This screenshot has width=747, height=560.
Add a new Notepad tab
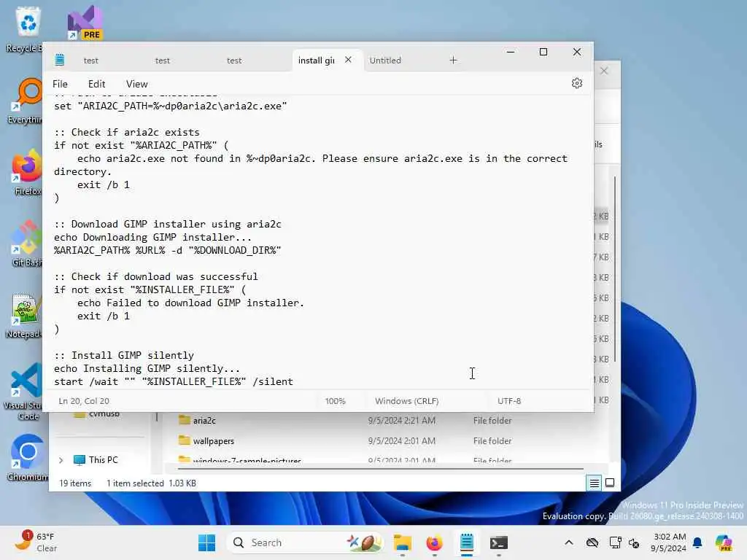[x=453, y=60]
